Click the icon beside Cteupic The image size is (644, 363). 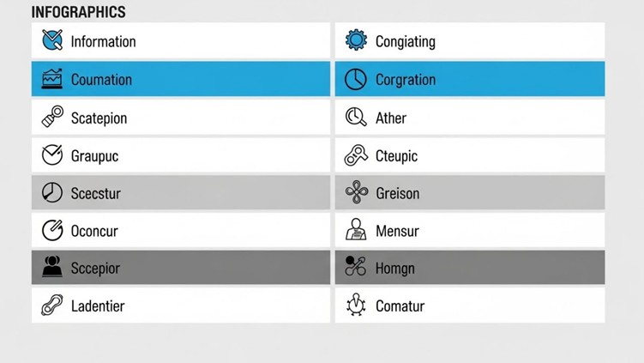tap(356, 155)
